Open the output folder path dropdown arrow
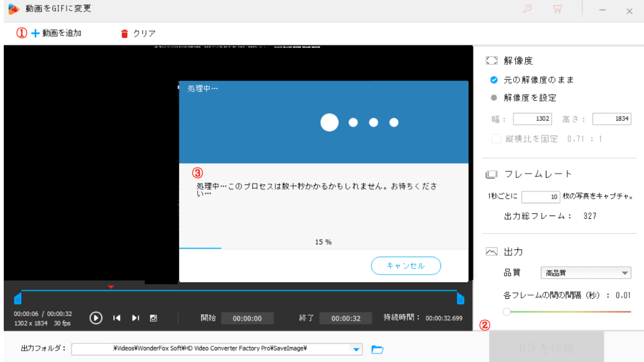 [x=356, y=350]
